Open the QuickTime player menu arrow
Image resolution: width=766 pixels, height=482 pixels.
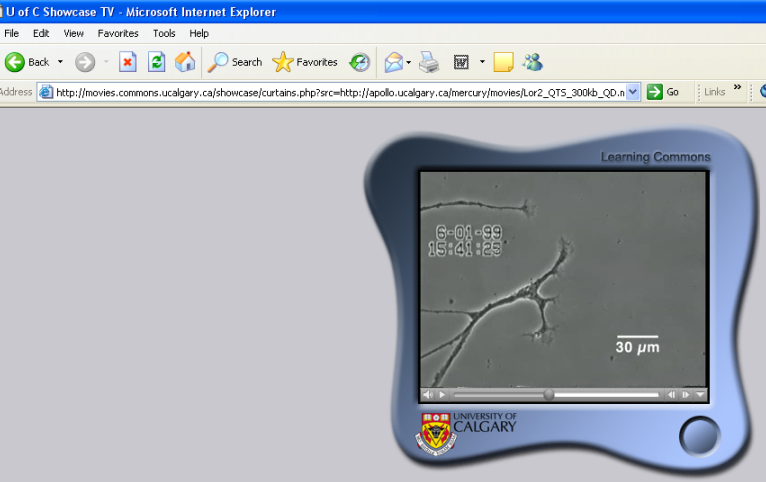(699, 395)
